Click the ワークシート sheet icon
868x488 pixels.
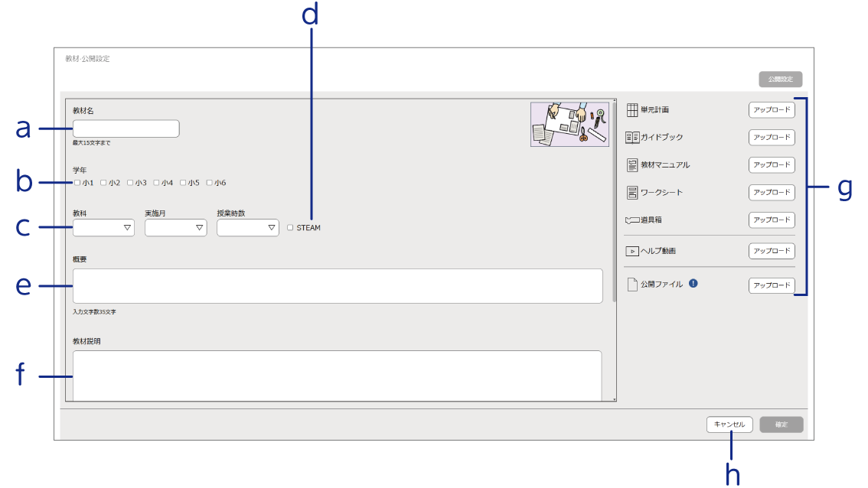(631, 193)
